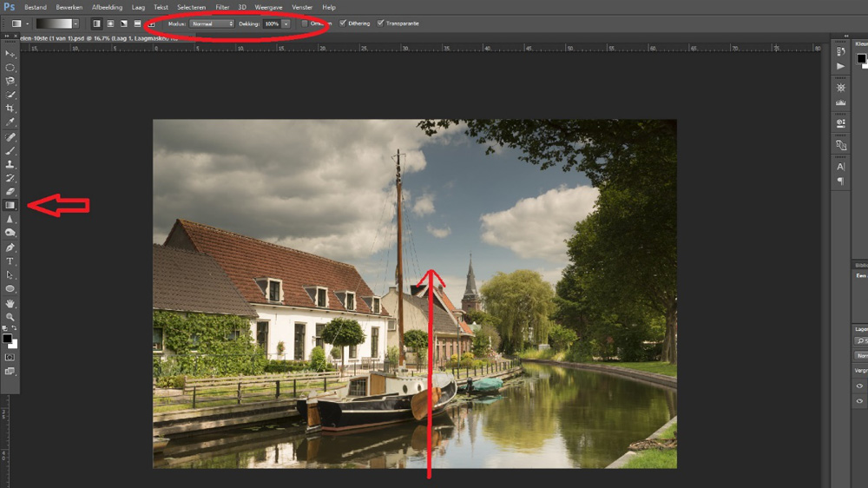Select the Sponge tool
This screenshot has width=868, height=488.
(10, 233)
